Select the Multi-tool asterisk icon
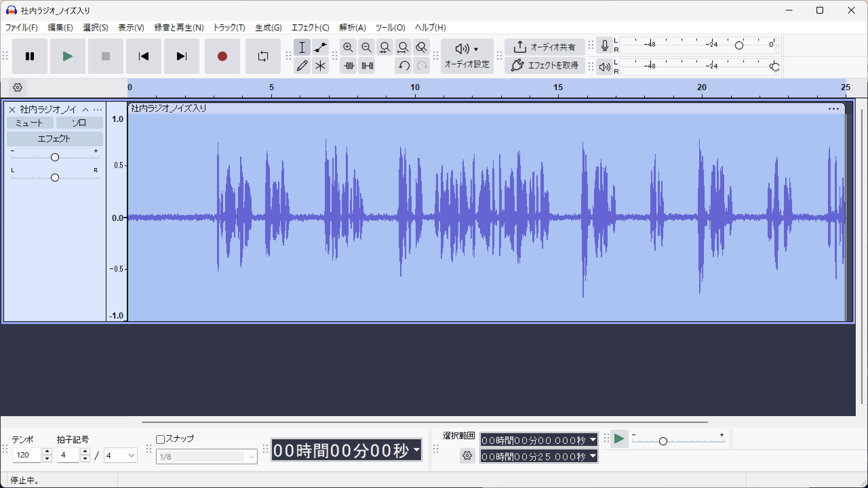 321,66
